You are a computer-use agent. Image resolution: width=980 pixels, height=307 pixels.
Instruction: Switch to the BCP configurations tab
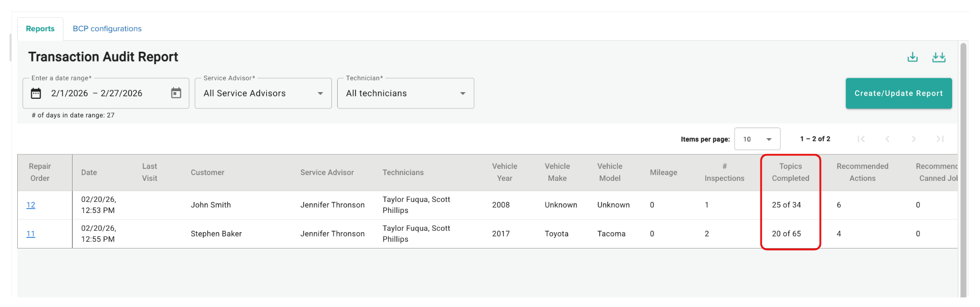pyautogui.click(x=107, y=29)
